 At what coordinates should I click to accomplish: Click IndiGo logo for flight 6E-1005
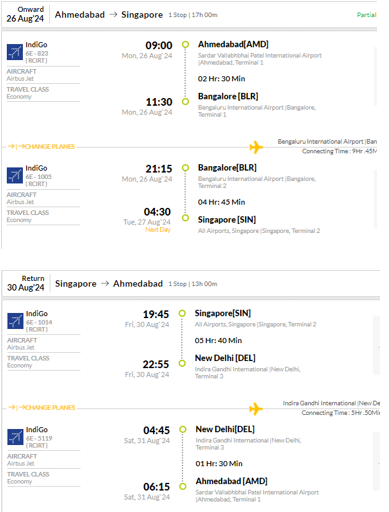coord(15,176)
